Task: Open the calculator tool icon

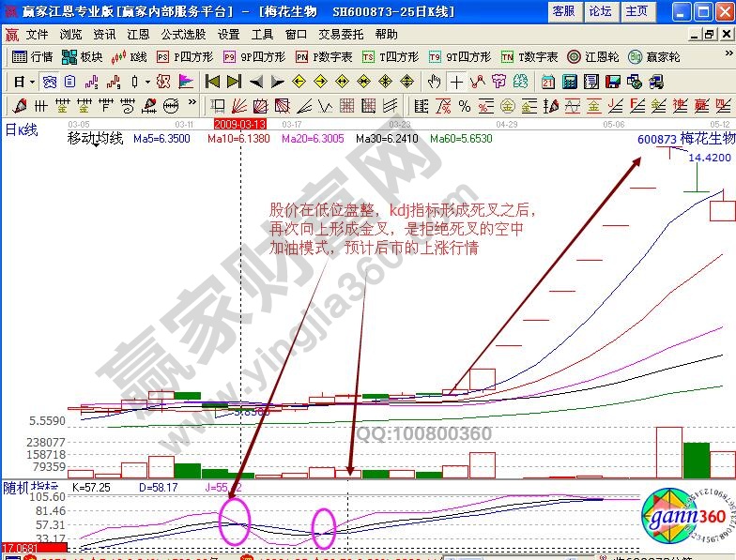Action: click(x=569, y=81)
